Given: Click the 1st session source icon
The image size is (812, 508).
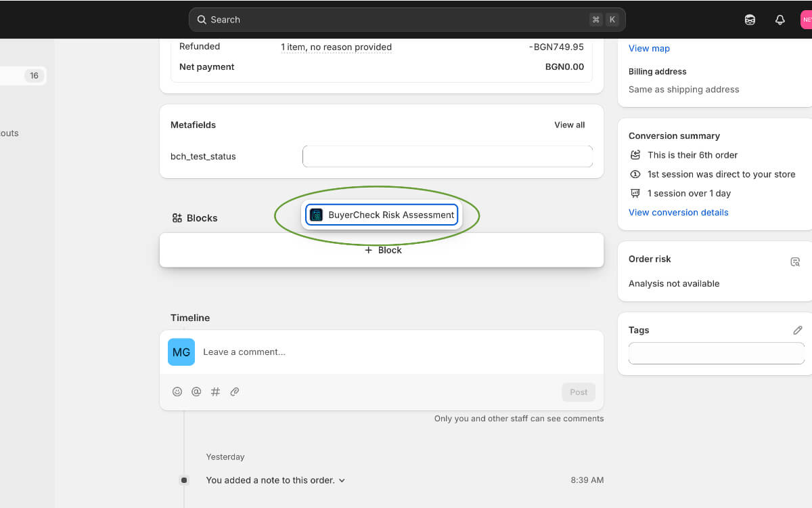Looking at the screenshot, I should [x=635, y=174].
